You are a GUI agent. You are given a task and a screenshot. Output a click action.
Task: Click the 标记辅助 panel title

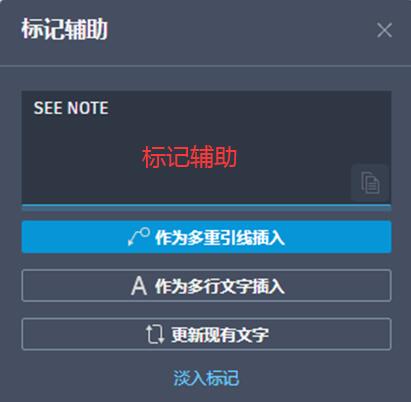coord(65,29)
